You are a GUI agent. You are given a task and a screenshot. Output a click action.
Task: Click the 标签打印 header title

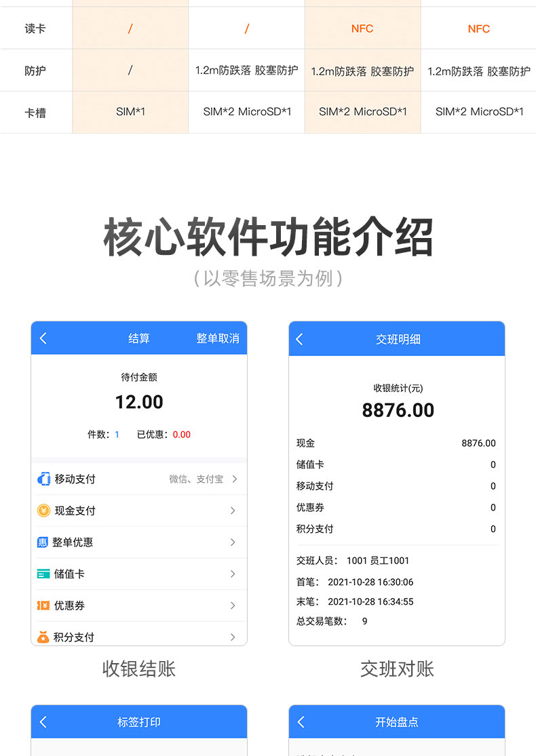pos(139,722)
